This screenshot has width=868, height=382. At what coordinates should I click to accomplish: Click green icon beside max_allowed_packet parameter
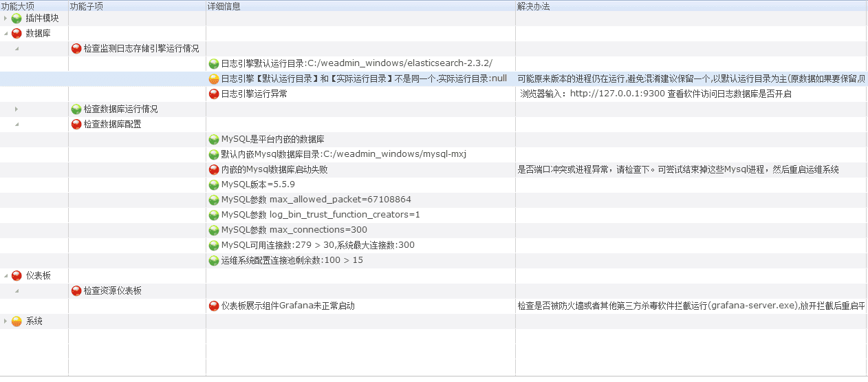coord(214,200)
